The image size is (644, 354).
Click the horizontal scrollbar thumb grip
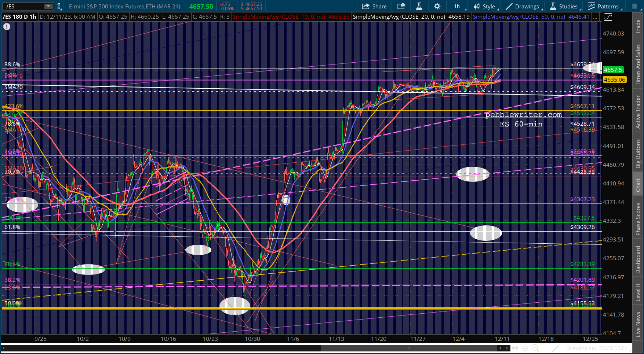click(409, 348)
